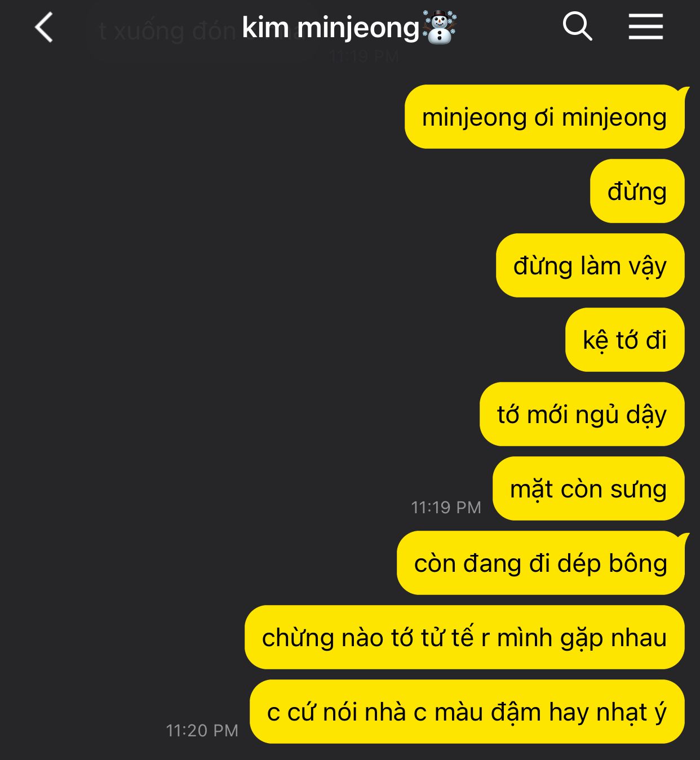Select the 'minjeong ơi minjeong' message bubble

click(544, 117)
